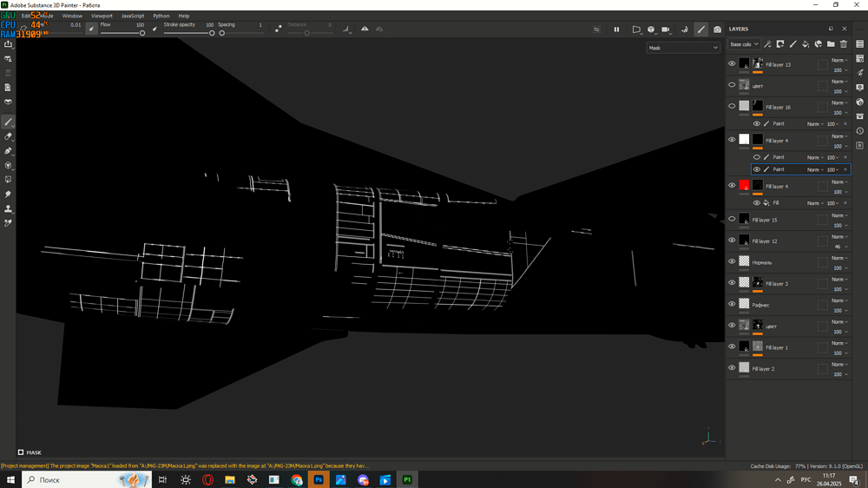Remove the selected Paint effect with X
Screen dimensions: 868x488
click(x=845, y=169)
